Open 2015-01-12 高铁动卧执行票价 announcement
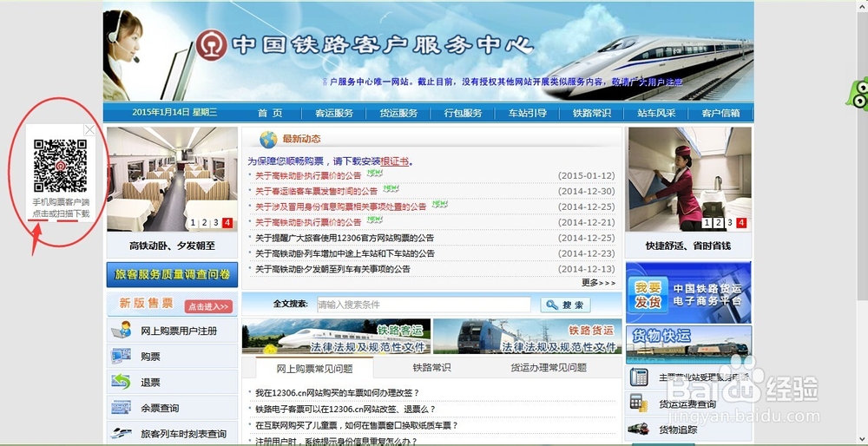This screenshot has width=868, height=446. coord(308,175)
